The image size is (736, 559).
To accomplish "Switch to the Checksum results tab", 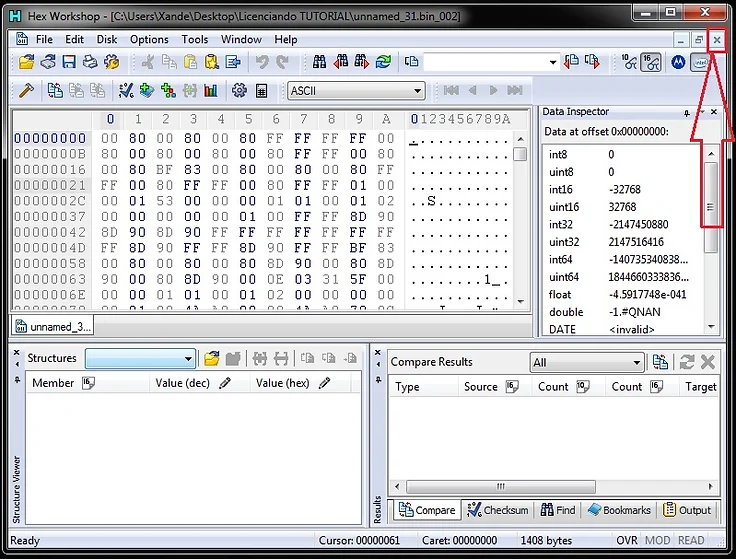I will pos(498,510).
